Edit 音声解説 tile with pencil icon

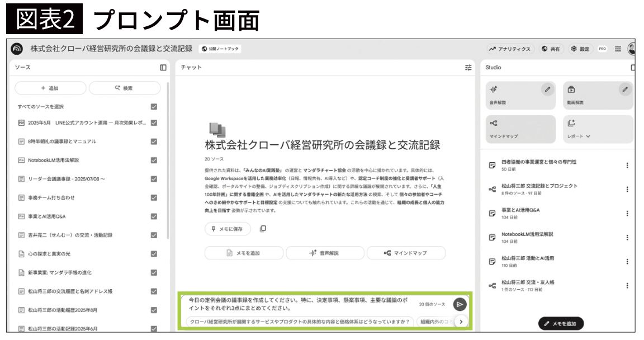548,89
